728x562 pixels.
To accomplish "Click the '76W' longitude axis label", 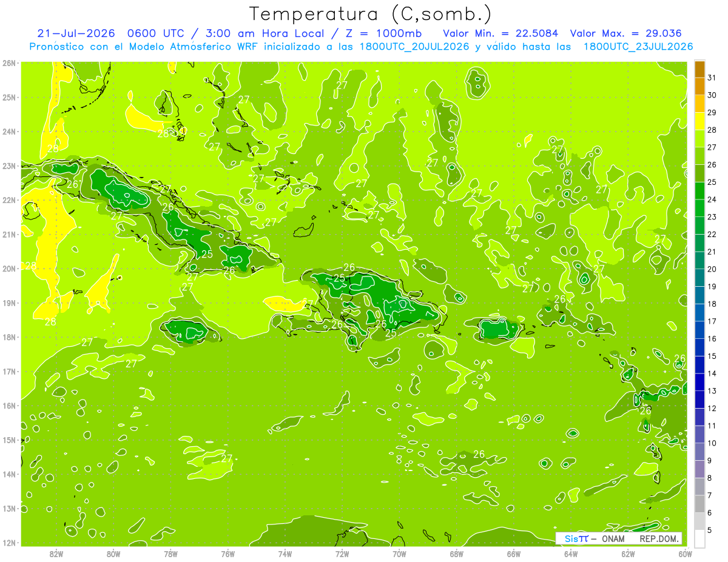I will (x=228, y=554).
